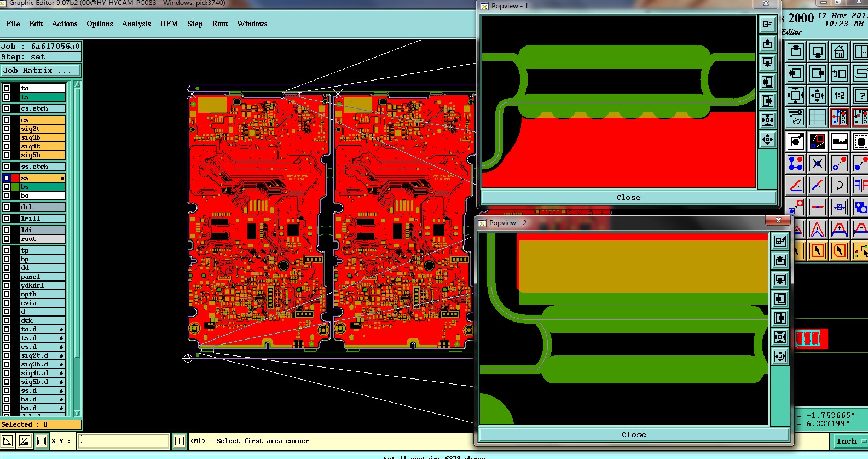Click the exclamation mark icon in bottom bar
The image size is (868, 459).
tap(180, 441)
